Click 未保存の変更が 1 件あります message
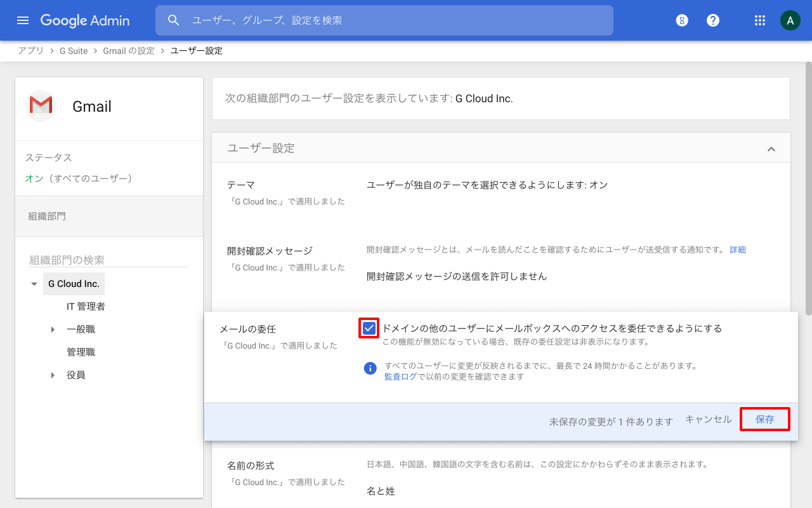 pos(611,421)
